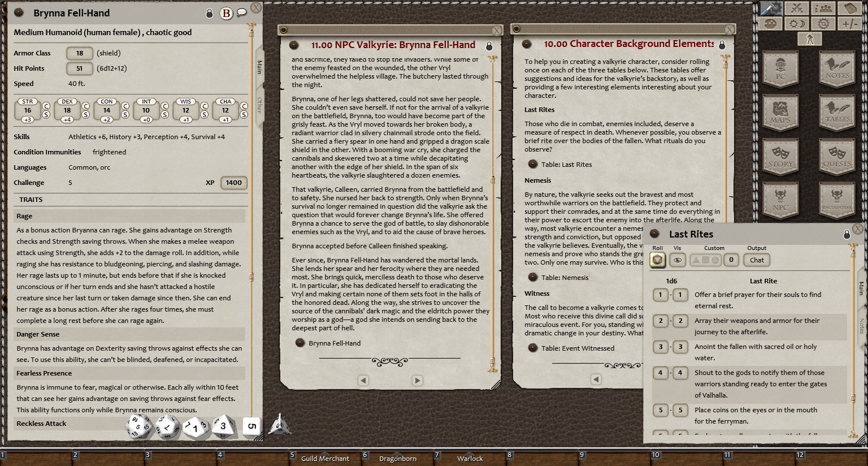868x466 pixels.
Task: Open the NPC sidebar panel
Action: click(780, 200)
